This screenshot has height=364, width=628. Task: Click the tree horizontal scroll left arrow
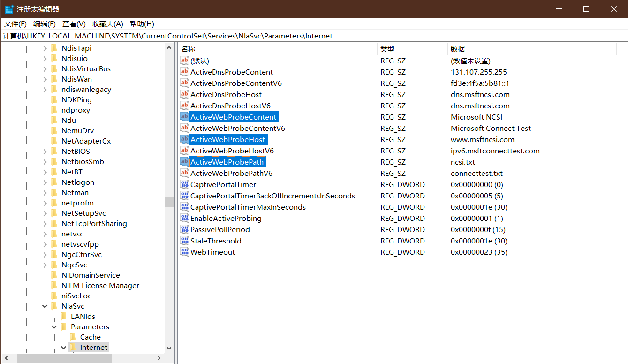[6, 358]
